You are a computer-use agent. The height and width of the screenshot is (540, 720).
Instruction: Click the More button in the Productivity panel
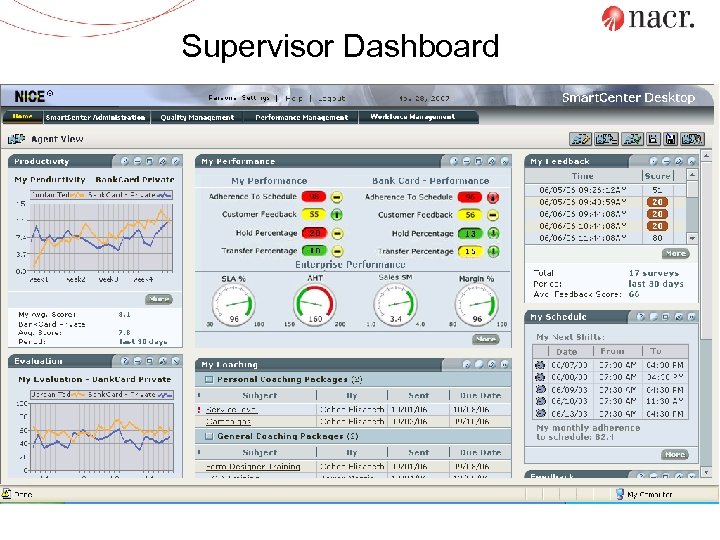click(x=159, y=299)
